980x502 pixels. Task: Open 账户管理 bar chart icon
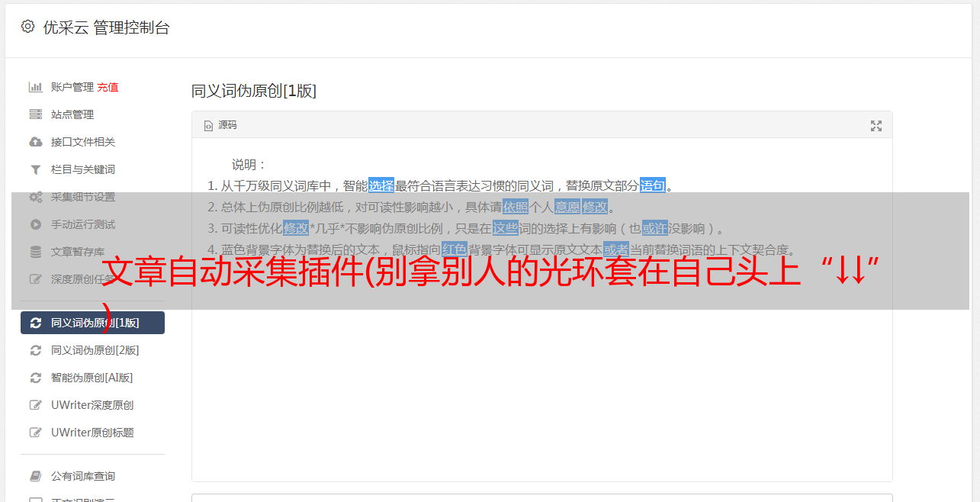35,87
